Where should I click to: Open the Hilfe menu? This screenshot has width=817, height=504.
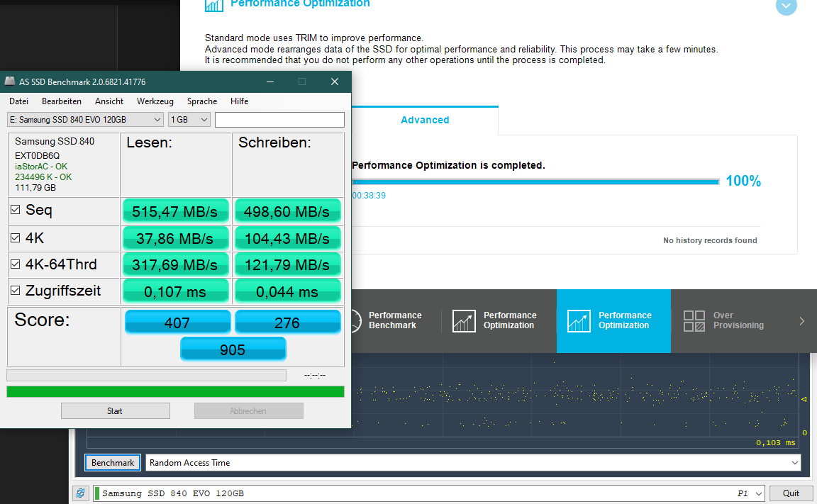pos(239,101)
